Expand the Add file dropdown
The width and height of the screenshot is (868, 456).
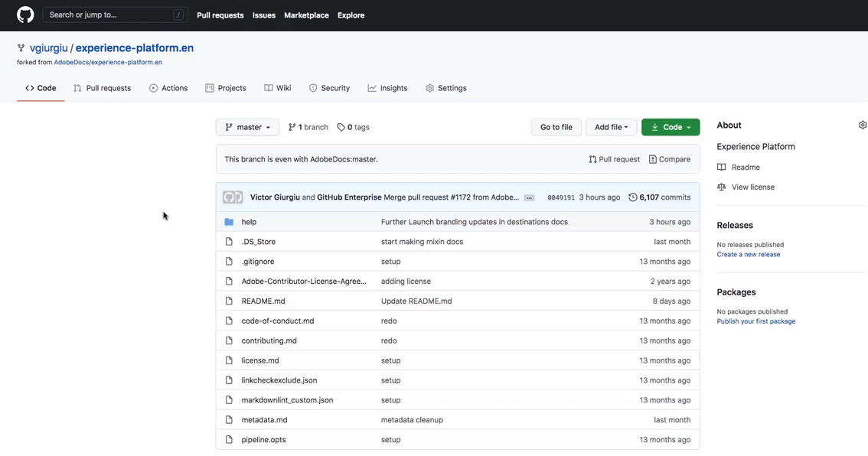(611, 128)
